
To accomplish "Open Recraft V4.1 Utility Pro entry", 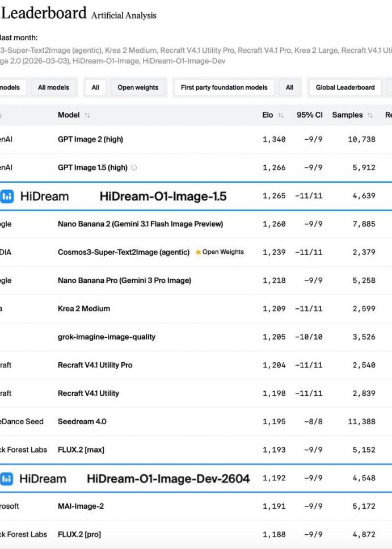I will click(95, 365).
